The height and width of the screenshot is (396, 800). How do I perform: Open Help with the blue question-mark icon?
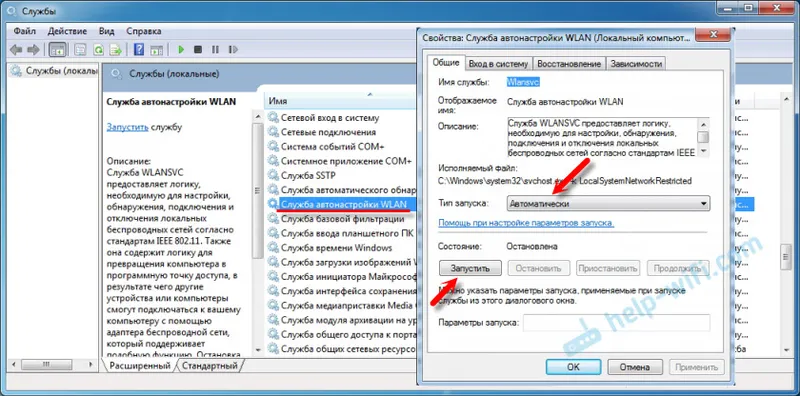pos(138,50)
